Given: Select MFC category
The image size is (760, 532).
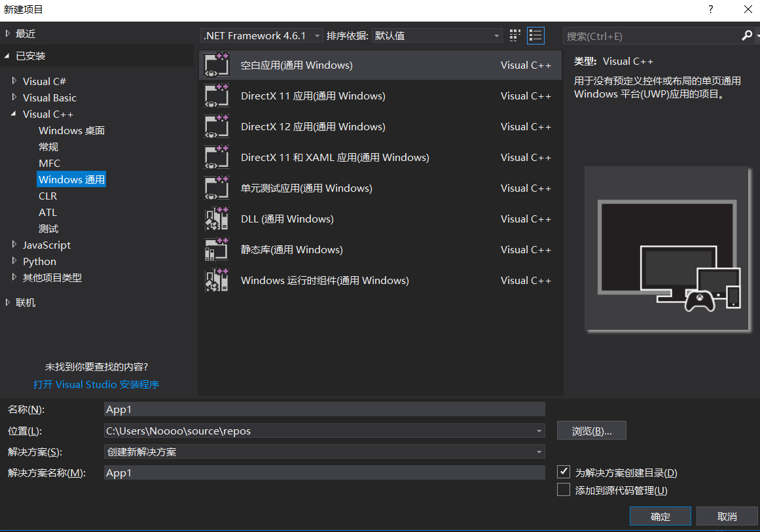Looking at the screenshot, I should (50, 164).
